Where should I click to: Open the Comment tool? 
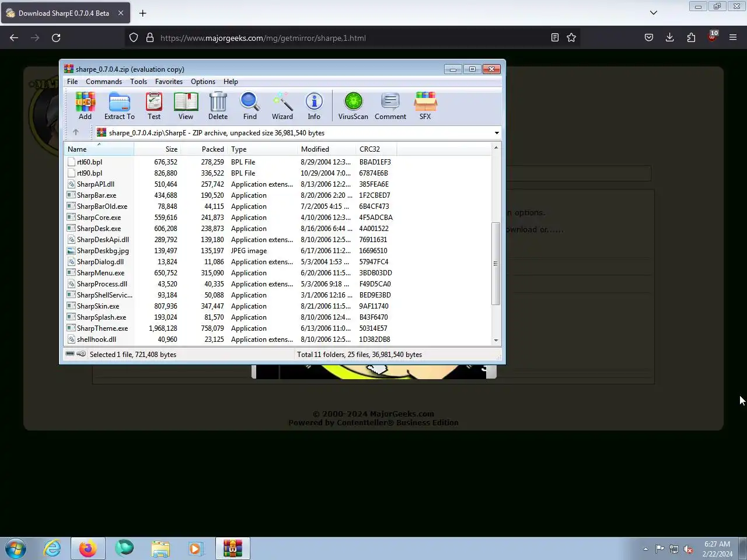(390, 106)
